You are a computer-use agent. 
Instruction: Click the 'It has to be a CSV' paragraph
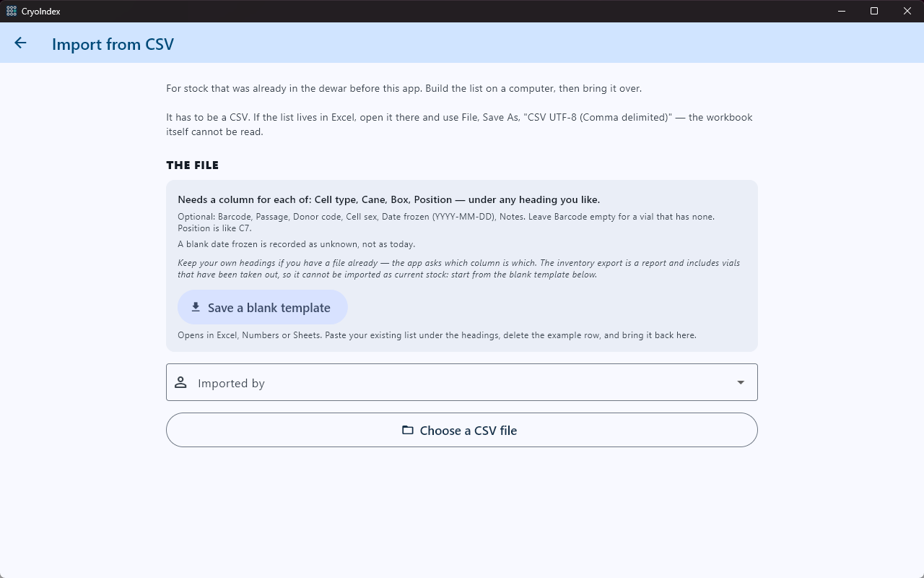459,124
